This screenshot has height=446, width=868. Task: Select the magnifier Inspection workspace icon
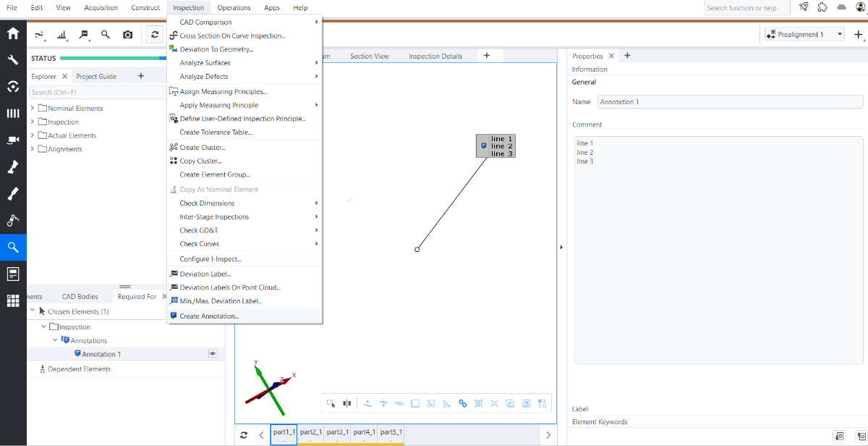[13, 247]
